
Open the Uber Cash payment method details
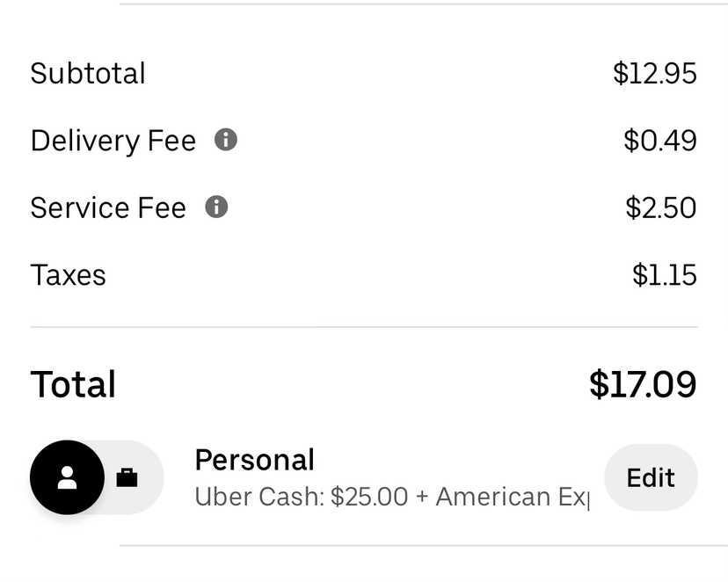pos(299,495)
